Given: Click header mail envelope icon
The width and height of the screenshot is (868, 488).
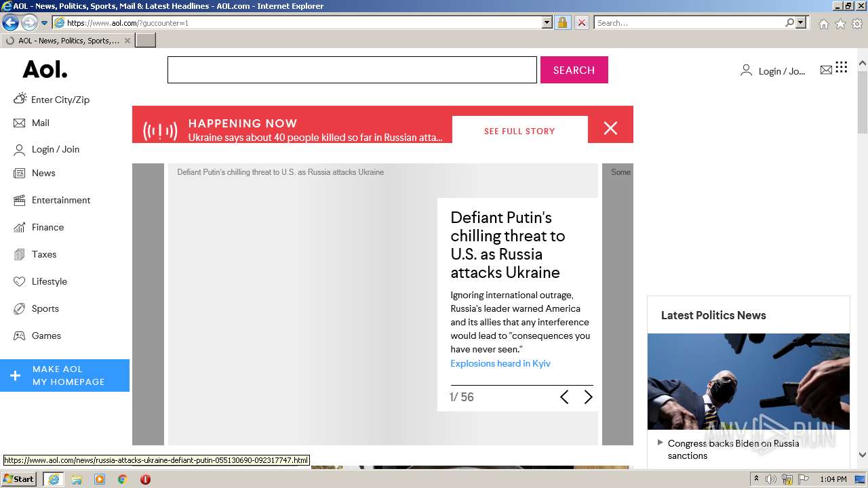Looking at the screenshot, I should pos(826,70).
